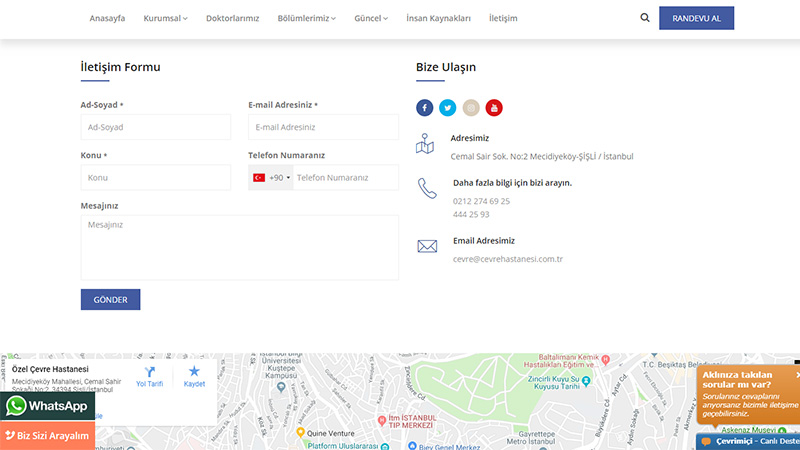This screenshot has width=800, height=450.
Task: Open the WhatsApp chat button
Action: coord(47,406)
